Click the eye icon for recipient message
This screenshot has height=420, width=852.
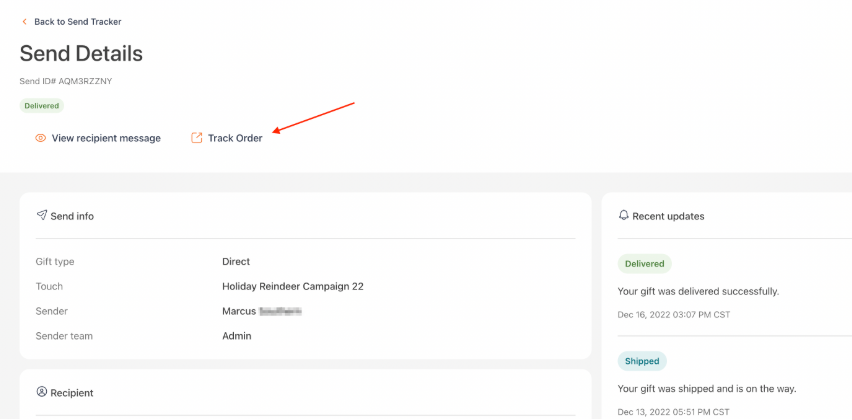(40, 138)
